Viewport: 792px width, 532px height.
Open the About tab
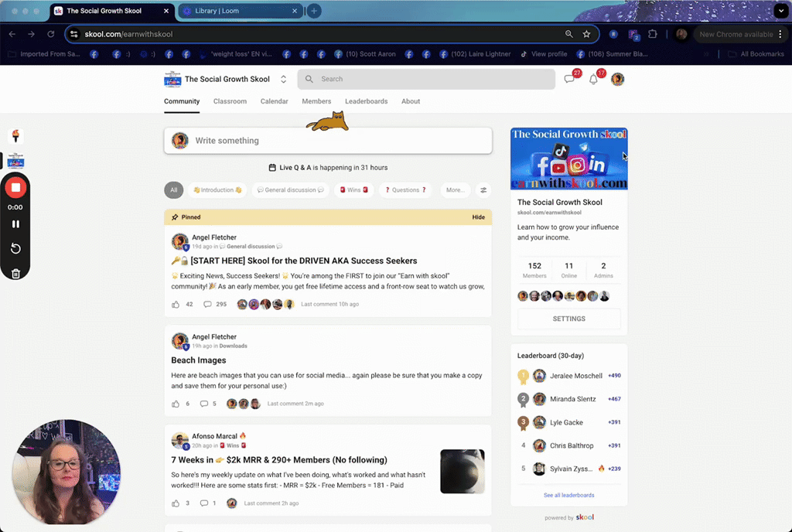click(411, 101)
